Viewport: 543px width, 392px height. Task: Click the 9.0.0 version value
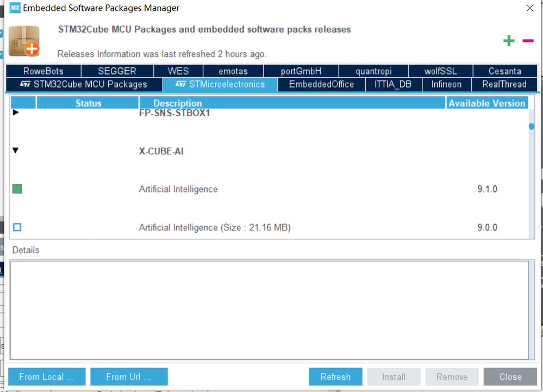coord(487,227)
